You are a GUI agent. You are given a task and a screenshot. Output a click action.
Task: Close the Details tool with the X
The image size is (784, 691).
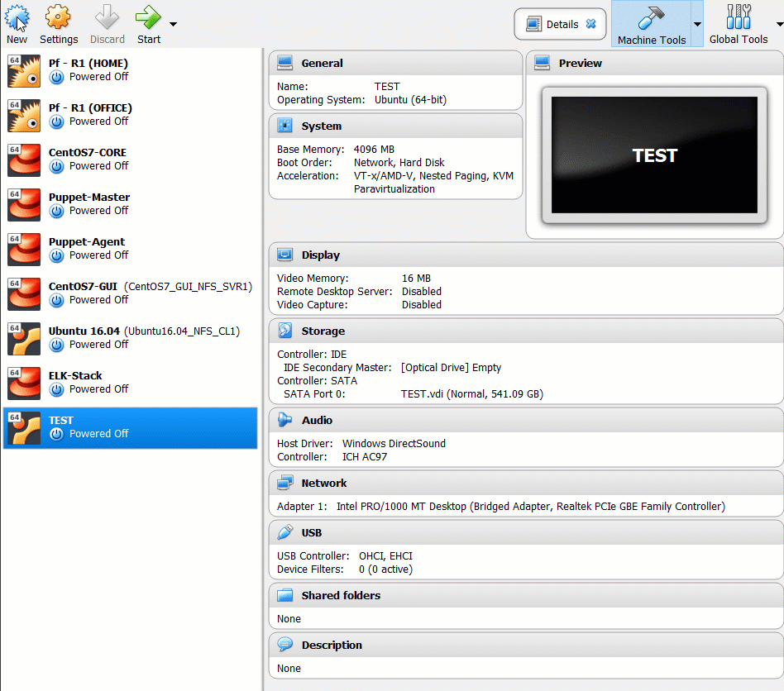pyautogui.click(x=591, y=24)
